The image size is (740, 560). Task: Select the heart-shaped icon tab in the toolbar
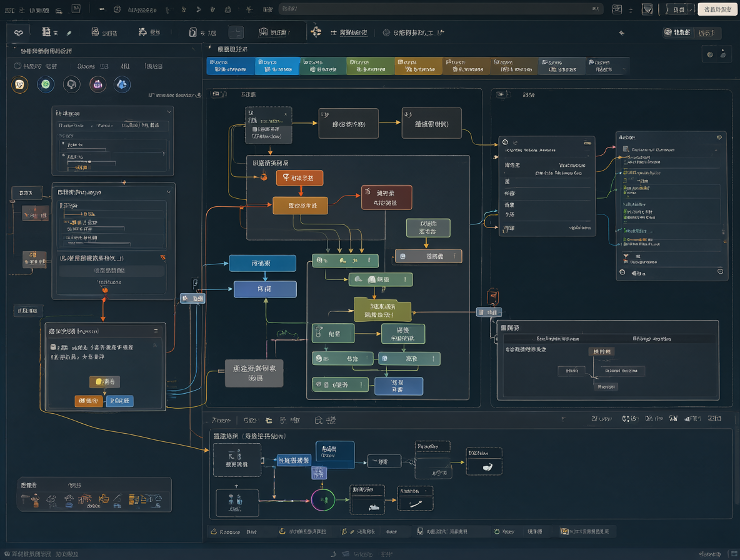19,32
